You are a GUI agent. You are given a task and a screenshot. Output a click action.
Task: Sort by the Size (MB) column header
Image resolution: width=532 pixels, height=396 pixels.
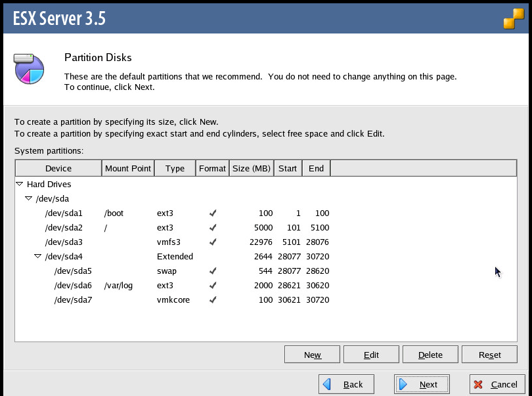coord(252,168)
